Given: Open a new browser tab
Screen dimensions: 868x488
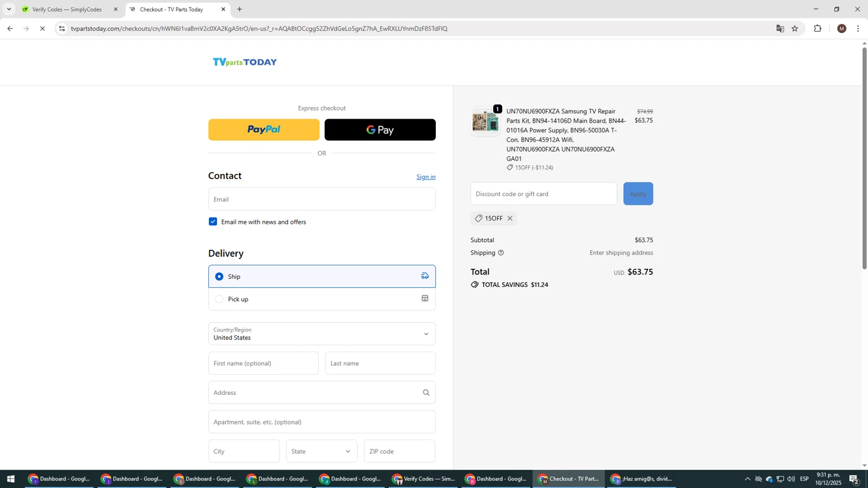Looking at the screenshot, I should tap(240, 9).
